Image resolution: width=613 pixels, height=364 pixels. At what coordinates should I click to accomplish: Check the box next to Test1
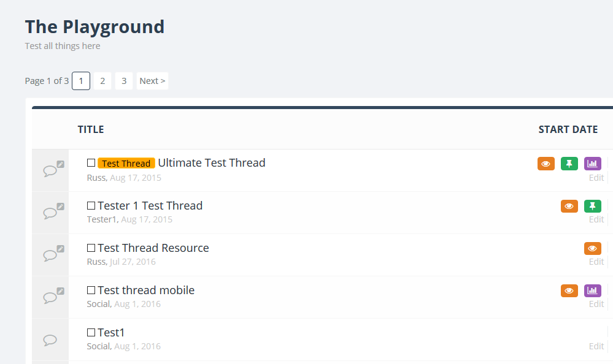(91, 333)
